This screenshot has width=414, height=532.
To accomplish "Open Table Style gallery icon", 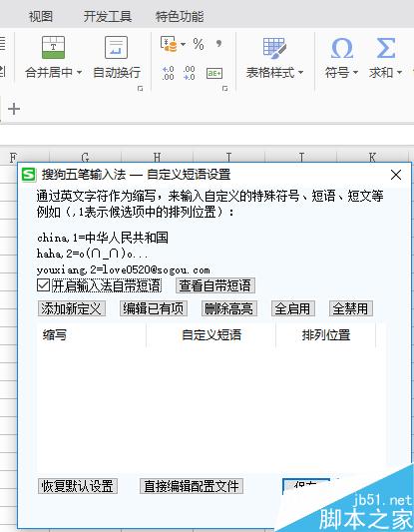I will coord(274,47).
